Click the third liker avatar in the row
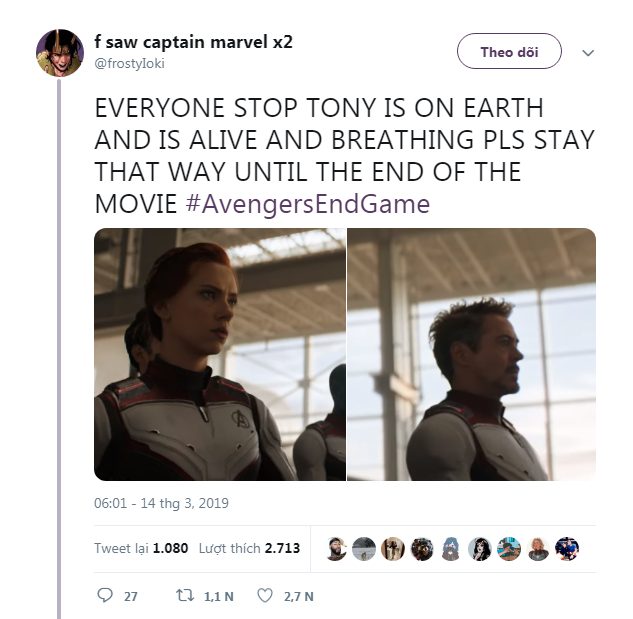Image resolution: width=633 pixels, height=619 pixels. [394, 548]
